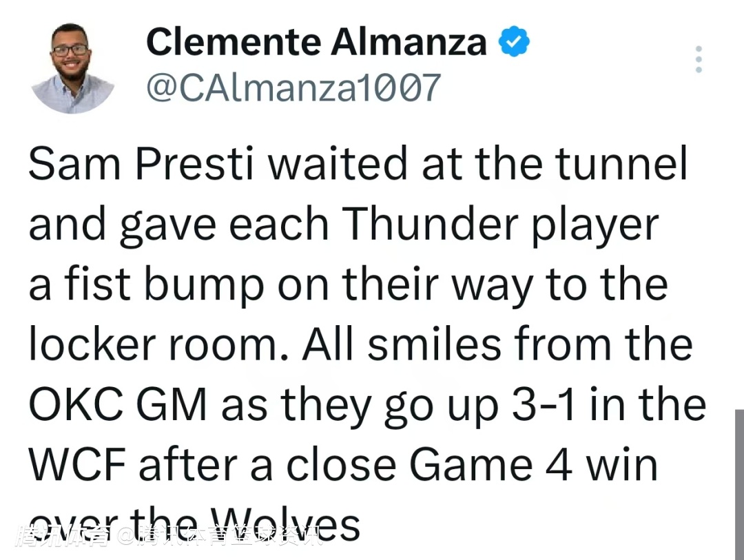The width and height of the screenshot is (744, 560).
Task: Click the display name Clemente Almanza
Action: point(316,42)
